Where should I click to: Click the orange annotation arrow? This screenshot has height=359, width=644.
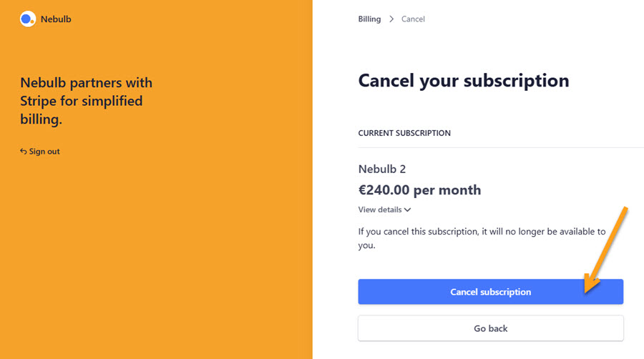[x=606, y=250]
